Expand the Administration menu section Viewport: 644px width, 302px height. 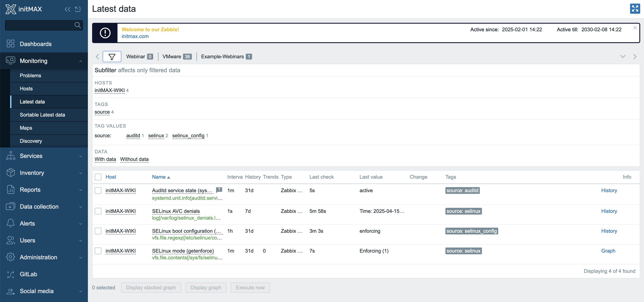pos(80,257)
